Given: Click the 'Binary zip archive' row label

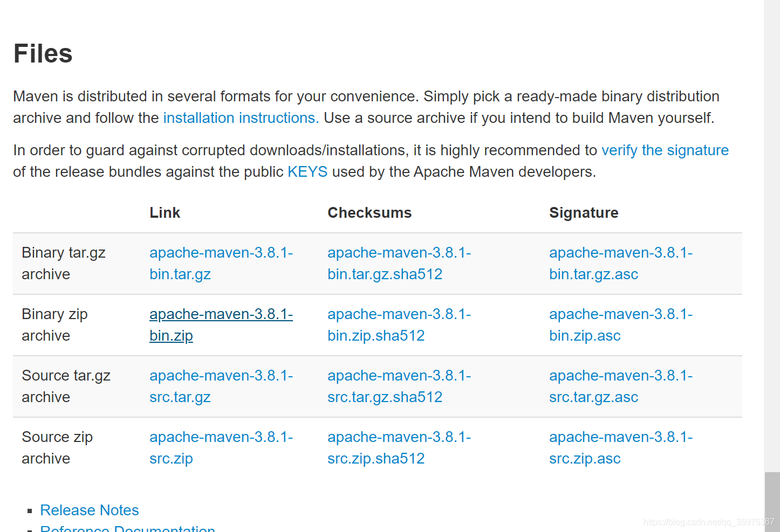Looking at the screenshot, I should (54, 325).
